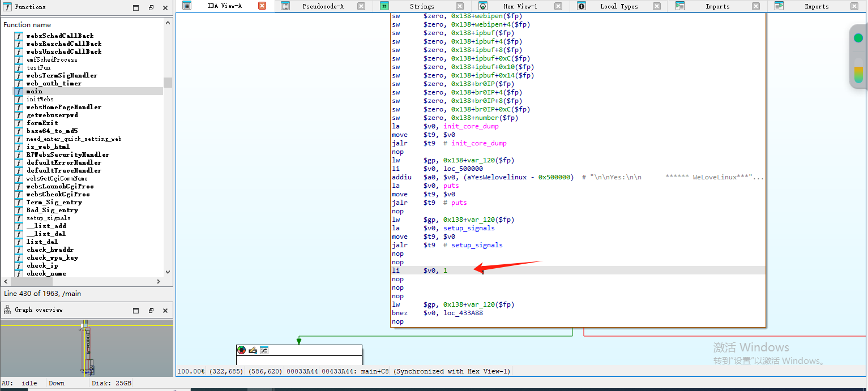Click the 'AU: idle' status entry
This screenshot has height=391, width=868.
(20, 383)
